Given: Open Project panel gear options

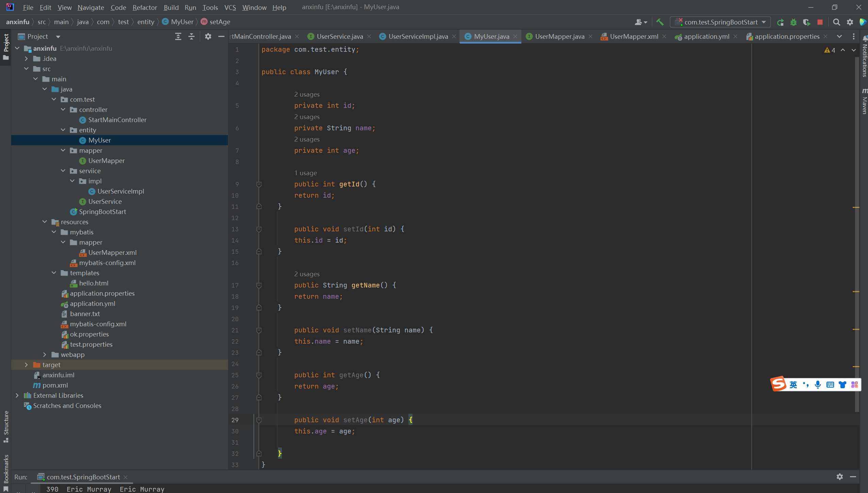Looking at the screenshot, I should (x=208, y=36).
